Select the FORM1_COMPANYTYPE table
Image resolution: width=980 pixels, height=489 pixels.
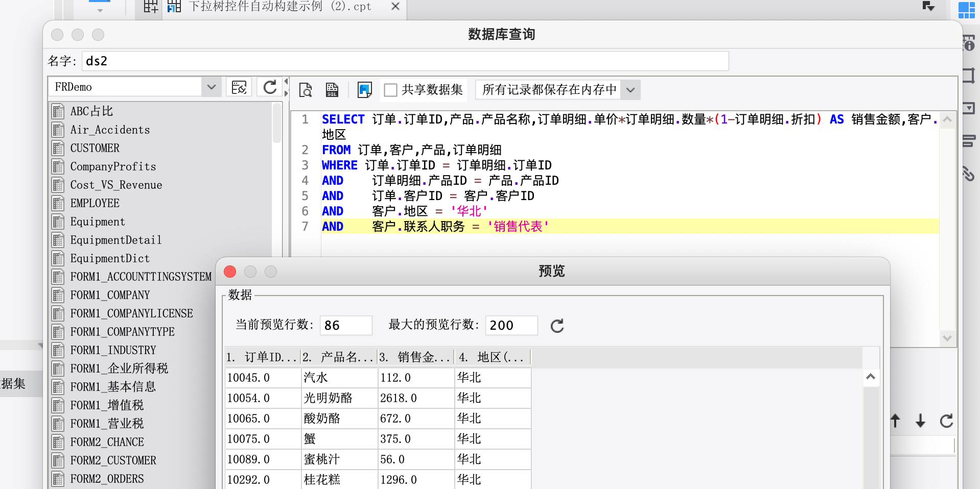click(133, 332)
